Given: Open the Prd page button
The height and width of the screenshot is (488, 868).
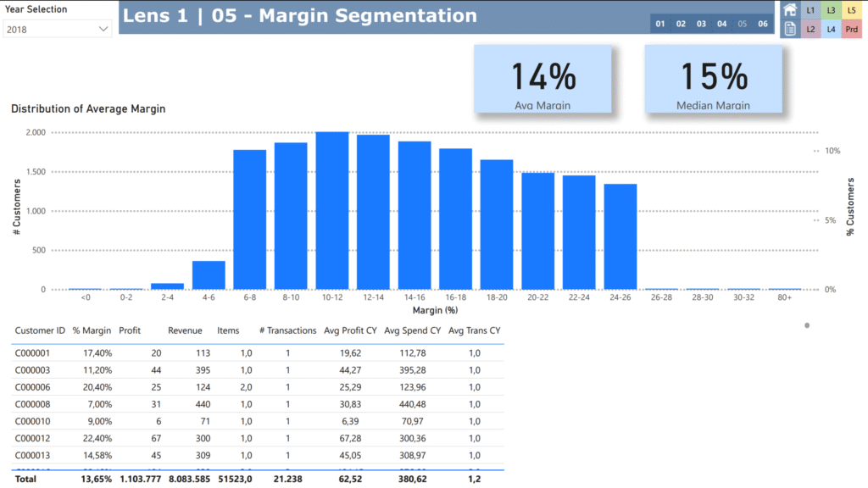Looking at the screenshot, I should pos(852,29).
